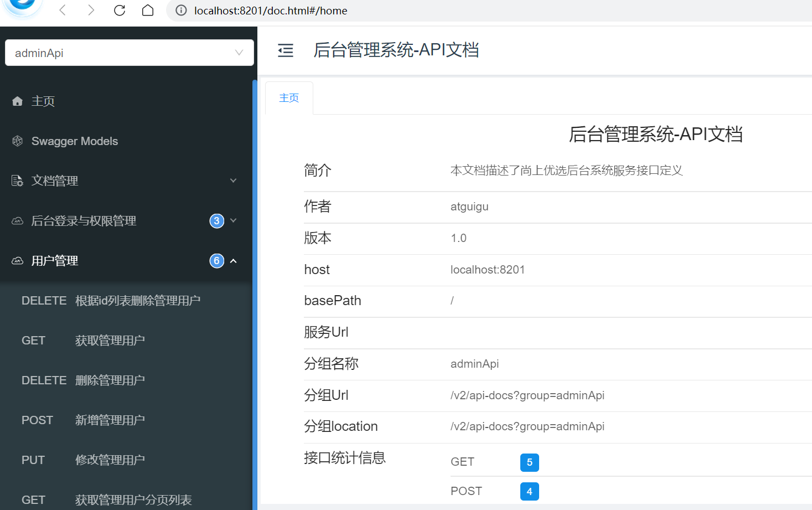Image resolution: width=812 pixels, height=510 pixels.
Task: Click the browser forward arrow
Action: (91, 11)
